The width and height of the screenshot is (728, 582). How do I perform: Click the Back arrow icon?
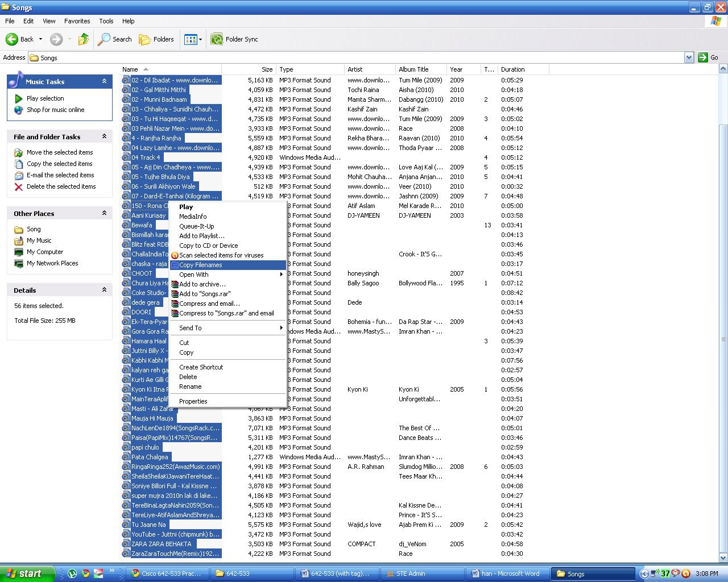(x=11, y=39)
